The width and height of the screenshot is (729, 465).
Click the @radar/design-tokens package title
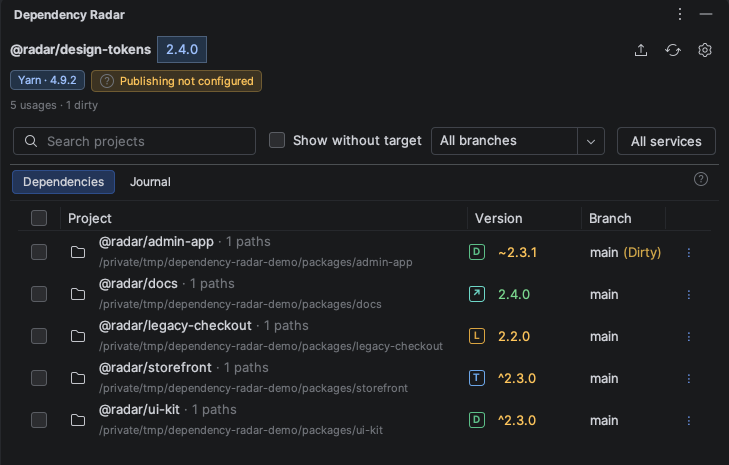pyautogui.click(x=80, y=49)
